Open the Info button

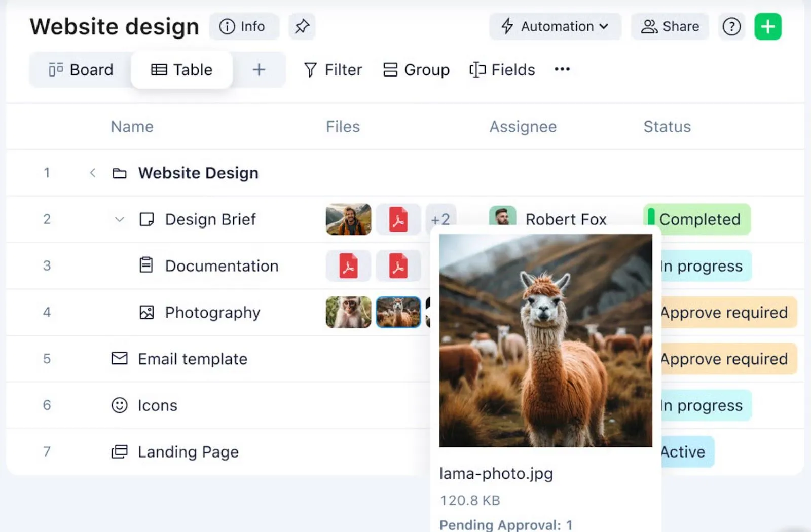242,26
